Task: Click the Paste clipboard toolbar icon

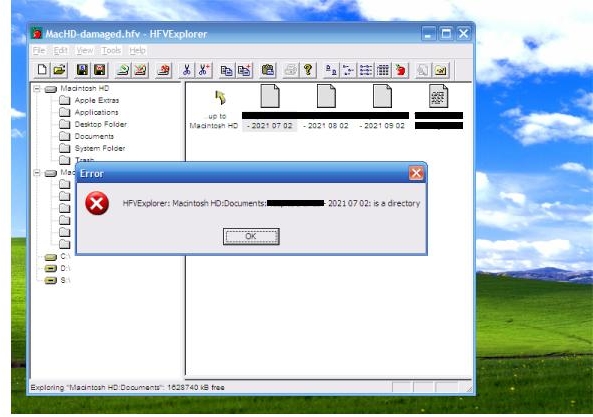Action: pos(267,70)
